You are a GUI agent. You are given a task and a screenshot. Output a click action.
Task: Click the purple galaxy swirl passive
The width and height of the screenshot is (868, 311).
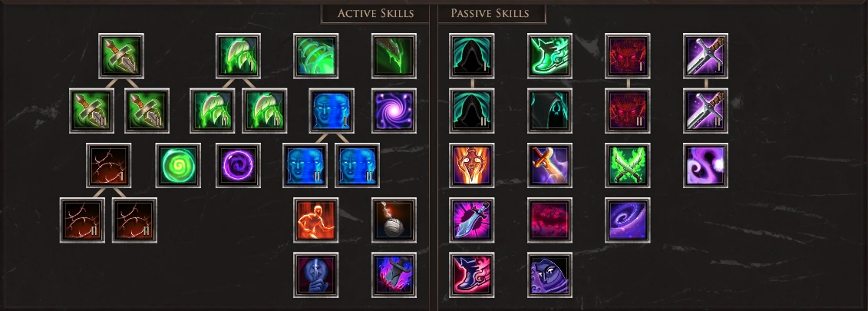tap(628, 220)
